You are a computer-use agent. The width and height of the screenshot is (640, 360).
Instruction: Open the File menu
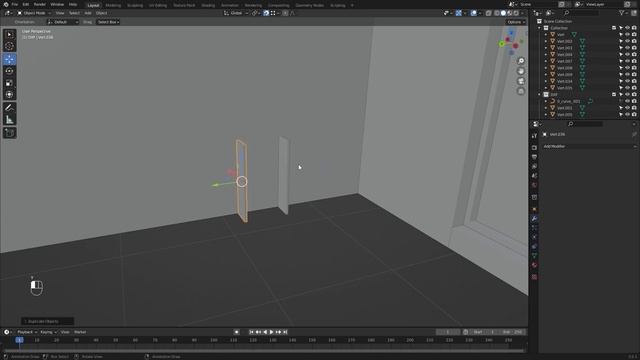15,4
